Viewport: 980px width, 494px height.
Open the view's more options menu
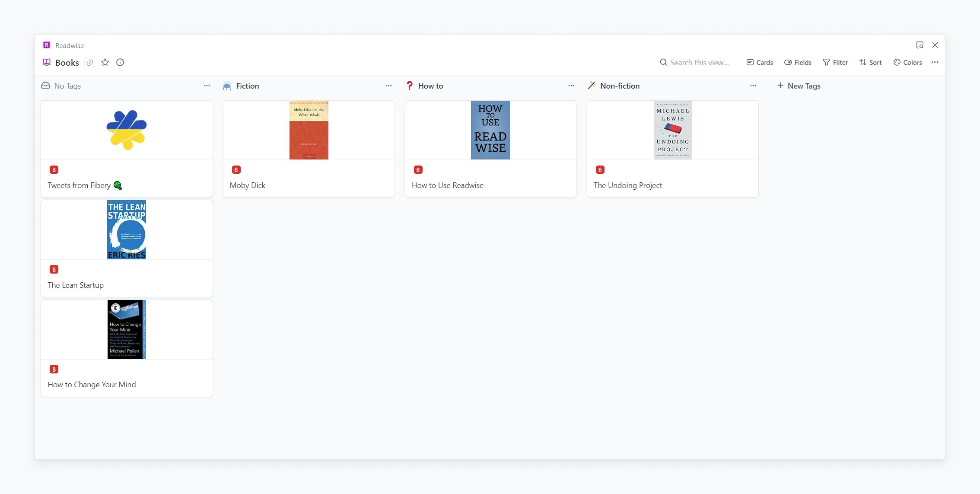tap(935, 63)
